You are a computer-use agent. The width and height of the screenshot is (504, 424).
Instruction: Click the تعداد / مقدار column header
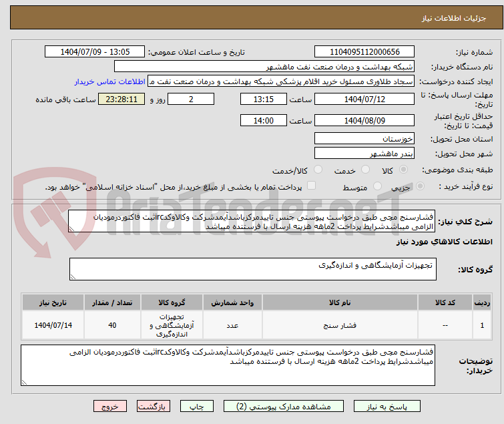tap(112, 302)
